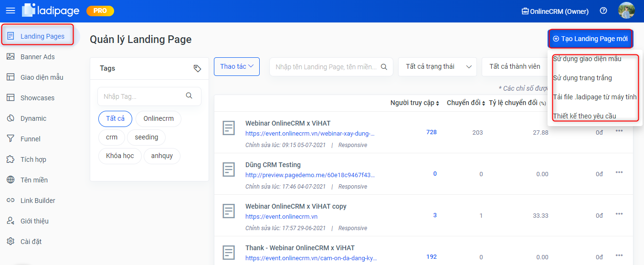Viewport: 644px width, 265px height.
Task: Open the webinar-xay-dung URL link
Action: [x=310, y=134]
